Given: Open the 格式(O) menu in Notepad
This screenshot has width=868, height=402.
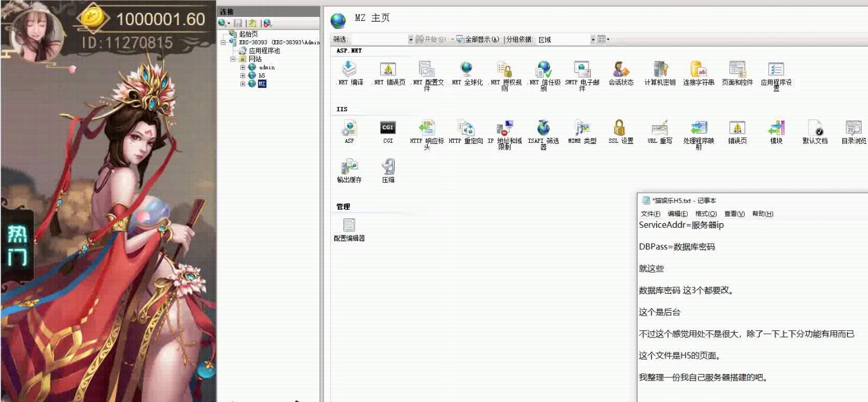Looking at the screenshot, I should click(706, 214).
